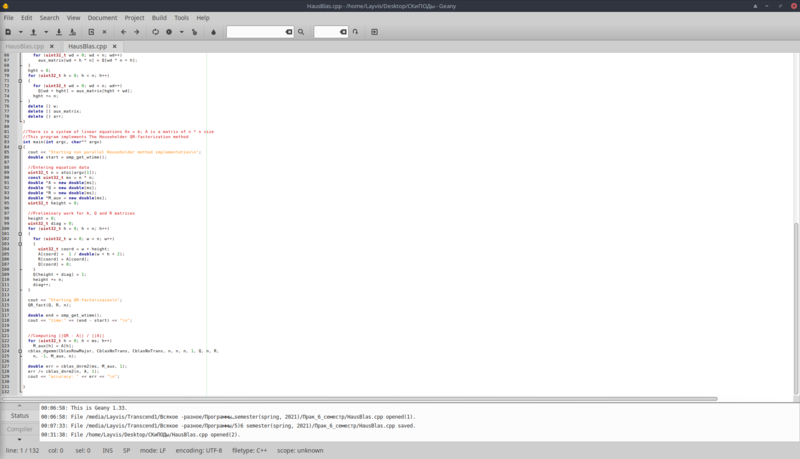Navigate back to the previous location
Viewport: 800px width, 459px height.
pyautogui.click(x=123, y=32)
